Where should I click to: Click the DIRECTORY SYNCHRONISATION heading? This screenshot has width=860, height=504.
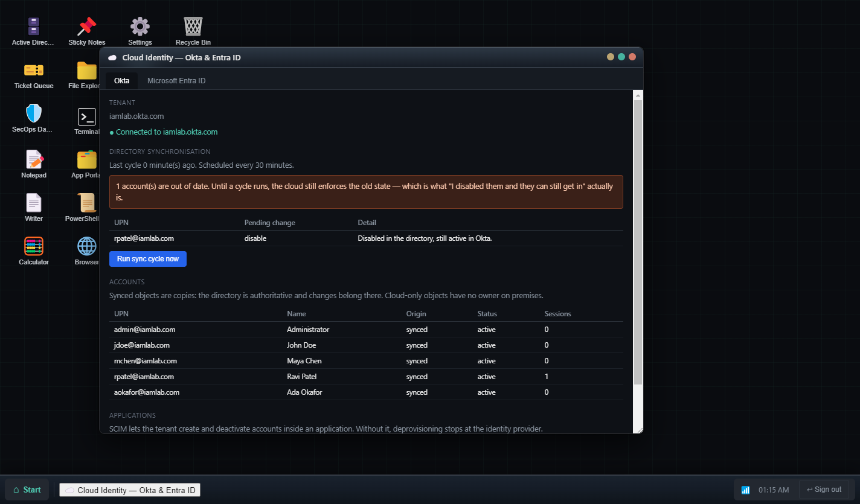(x=160, y=152)
